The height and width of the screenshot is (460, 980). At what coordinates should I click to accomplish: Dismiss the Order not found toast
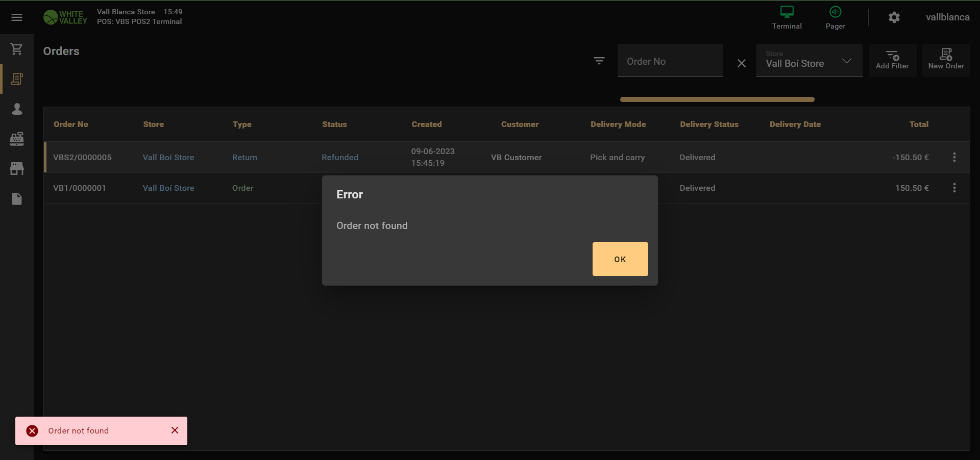coord(175,430)
